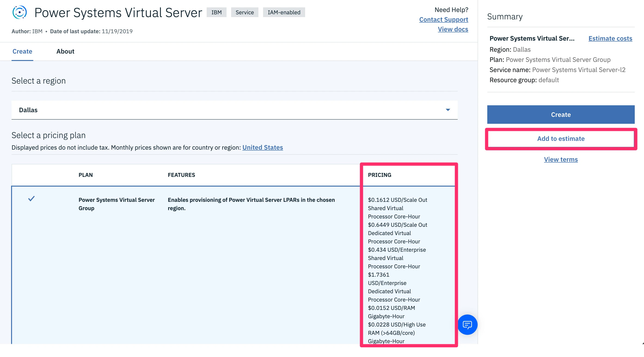Click the $0.0152 USD/RAM price
This screenshot has height=357, width=644.
[391, 308]
